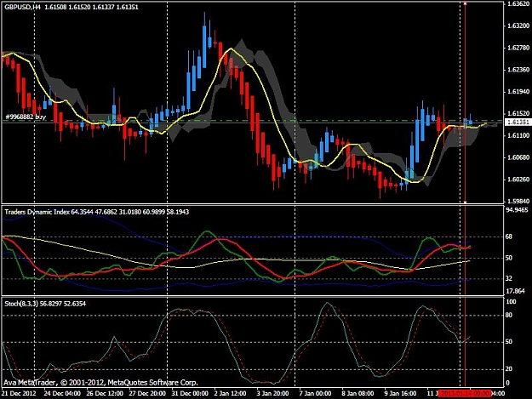
Task: Click the 80 level on Stochastic scale
Action: coord(508,316)
